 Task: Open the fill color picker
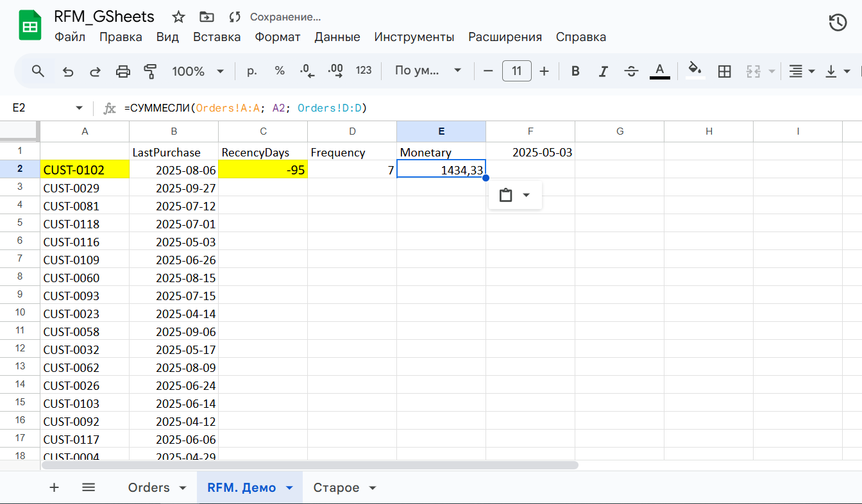(x=695, y=70)
